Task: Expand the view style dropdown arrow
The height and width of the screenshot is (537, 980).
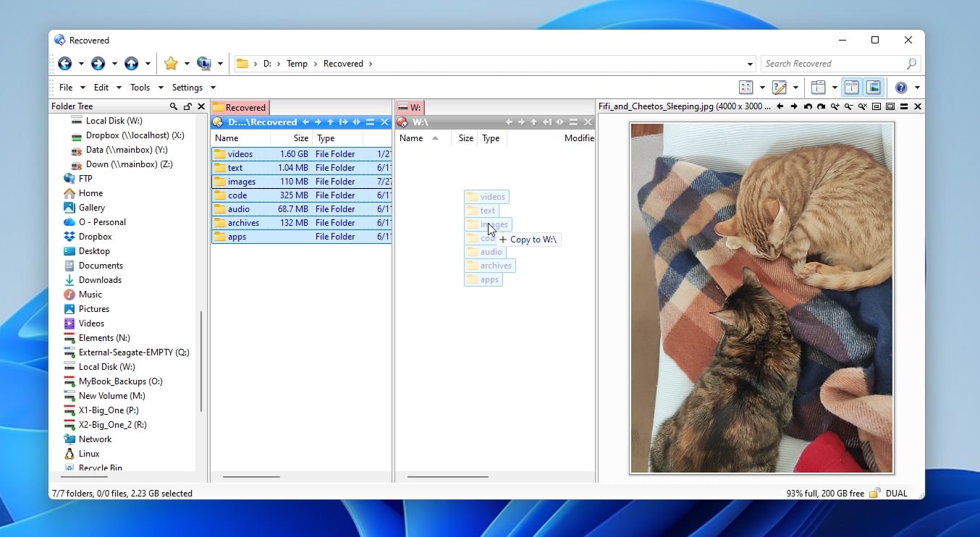Action: click(x=762, y=88)
